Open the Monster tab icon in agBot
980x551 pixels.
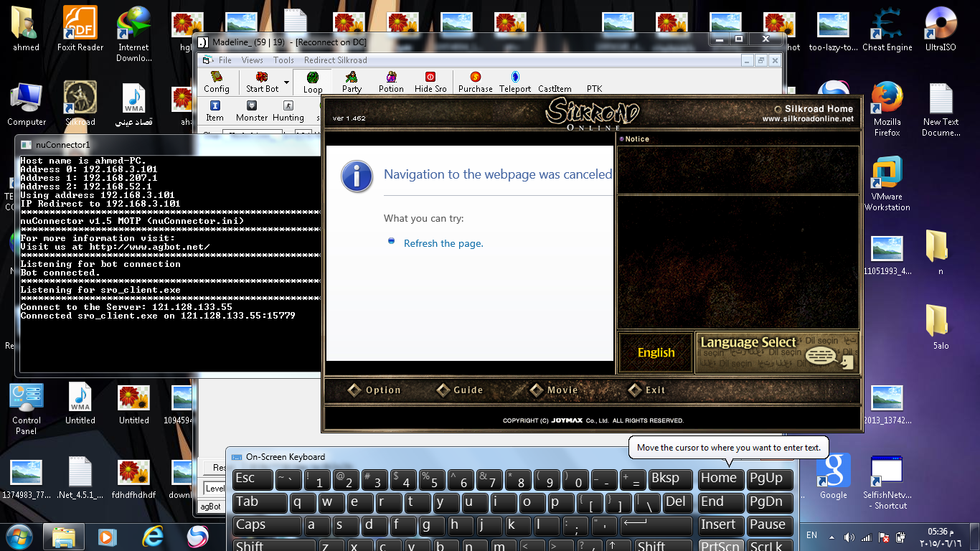coord(252,111)
